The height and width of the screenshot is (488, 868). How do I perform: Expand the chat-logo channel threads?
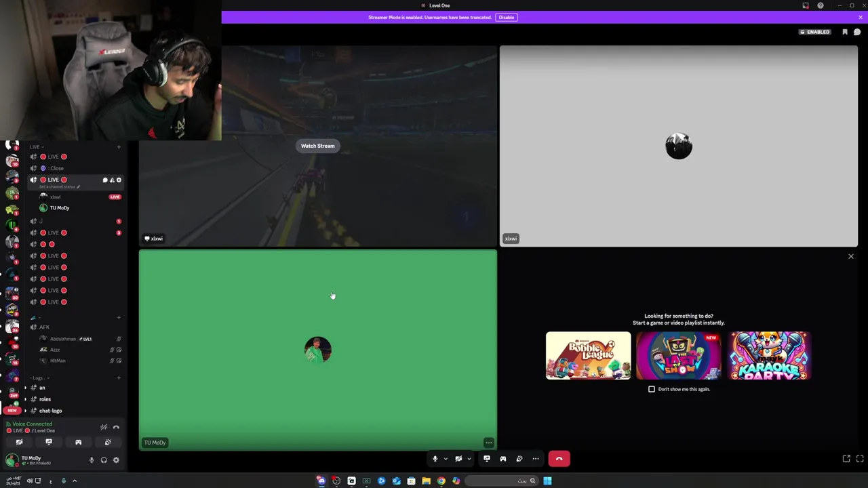click(26, 411)
